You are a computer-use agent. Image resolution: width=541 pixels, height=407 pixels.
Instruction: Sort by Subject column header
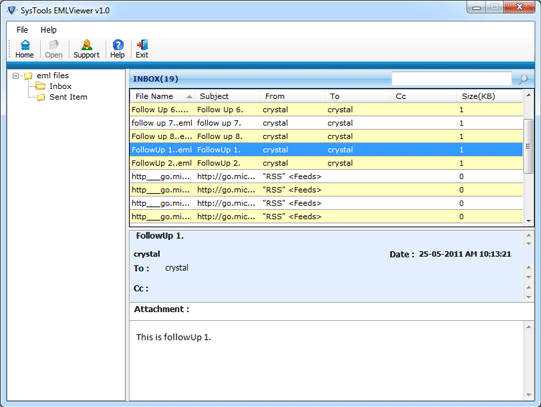pyautogui.click(x=227, y=96)
